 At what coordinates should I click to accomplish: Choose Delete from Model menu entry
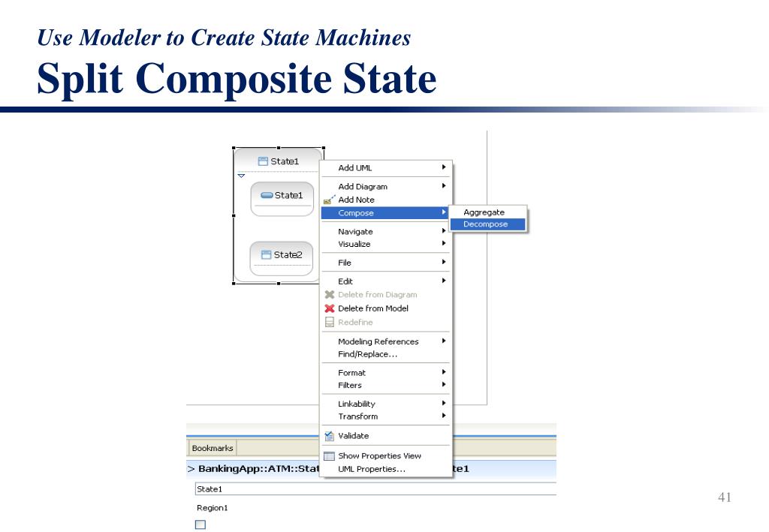click(x=385, y=308)
